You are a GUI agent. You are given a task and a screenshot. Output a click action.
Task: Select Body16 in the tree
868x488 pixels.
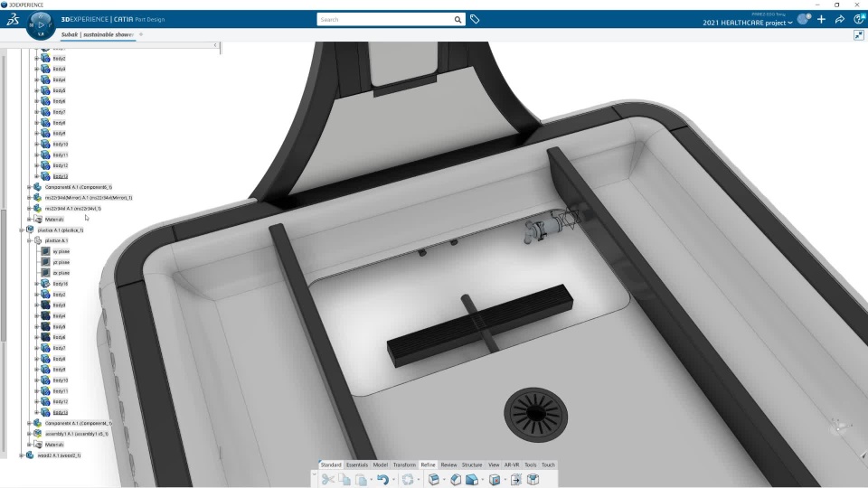[x=61, y=284]
